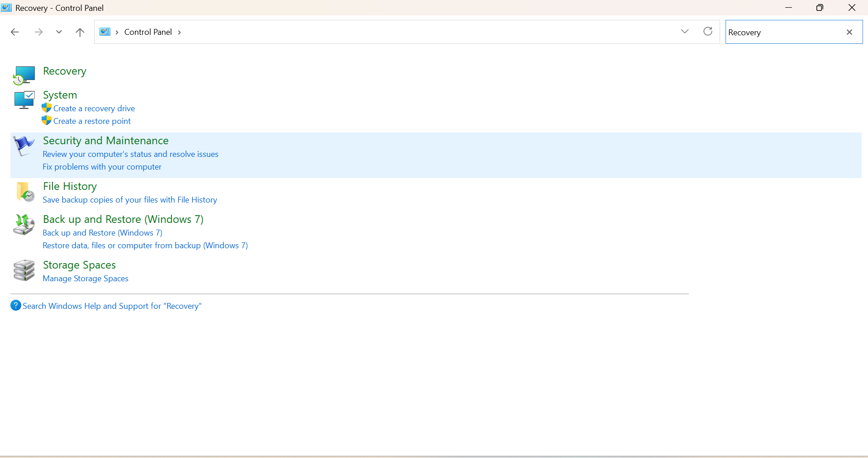
Task: Close the Control Panel window
Action: point(852,8)
